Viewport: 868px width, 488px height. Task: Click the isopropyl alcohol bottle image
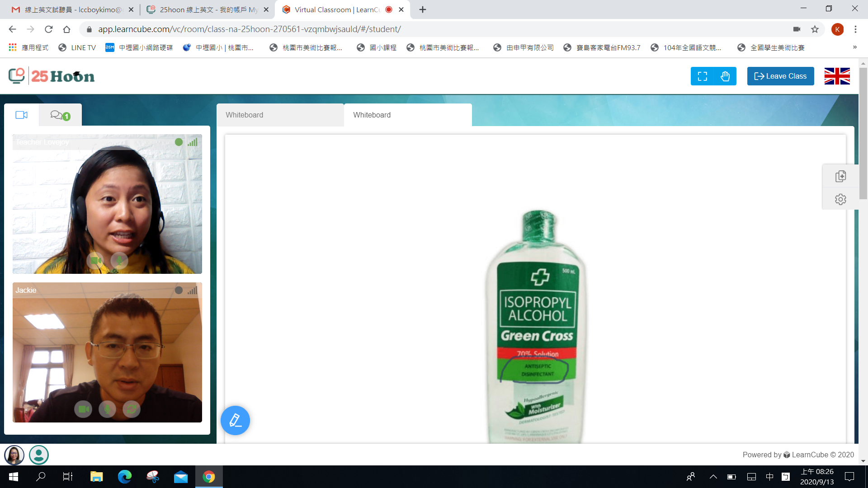point(536,326)
